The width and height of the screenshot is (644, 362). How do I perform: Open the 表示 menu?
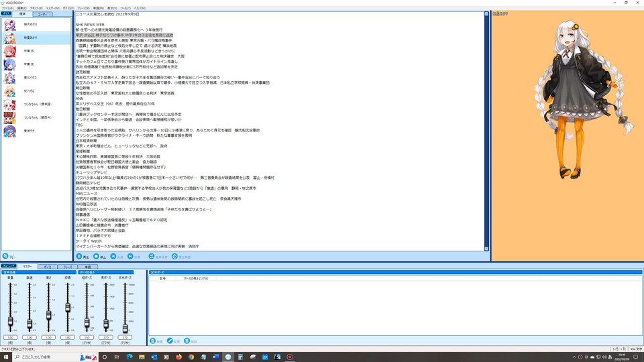(x=112, y=8)
